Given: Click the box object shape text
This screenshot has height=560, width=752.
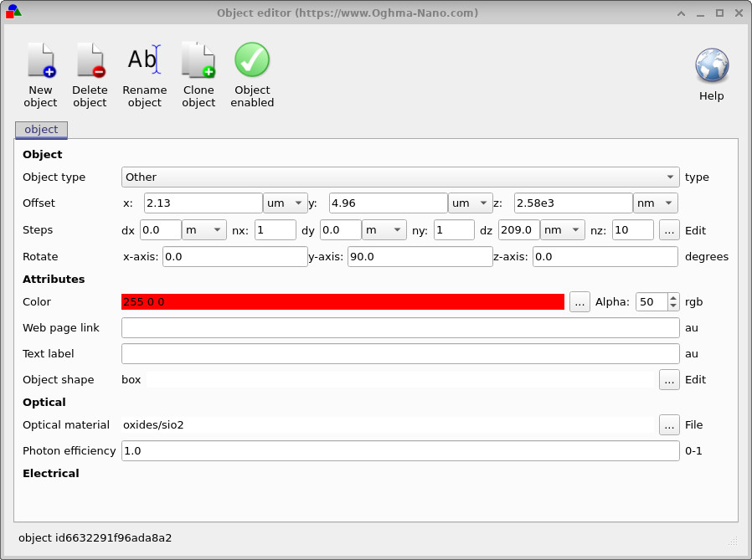Looking at the screenshot, I should (131, 380).
